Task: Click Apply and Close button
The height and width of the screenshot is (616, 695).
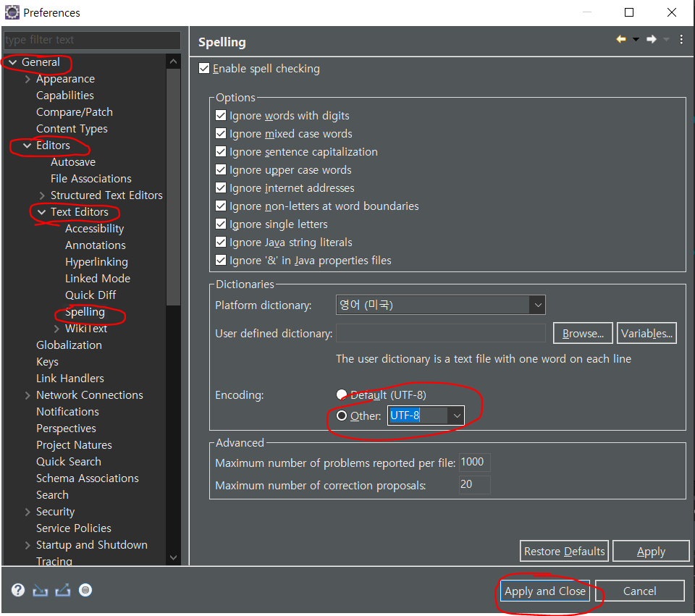Action: click(x=544, y=591)
